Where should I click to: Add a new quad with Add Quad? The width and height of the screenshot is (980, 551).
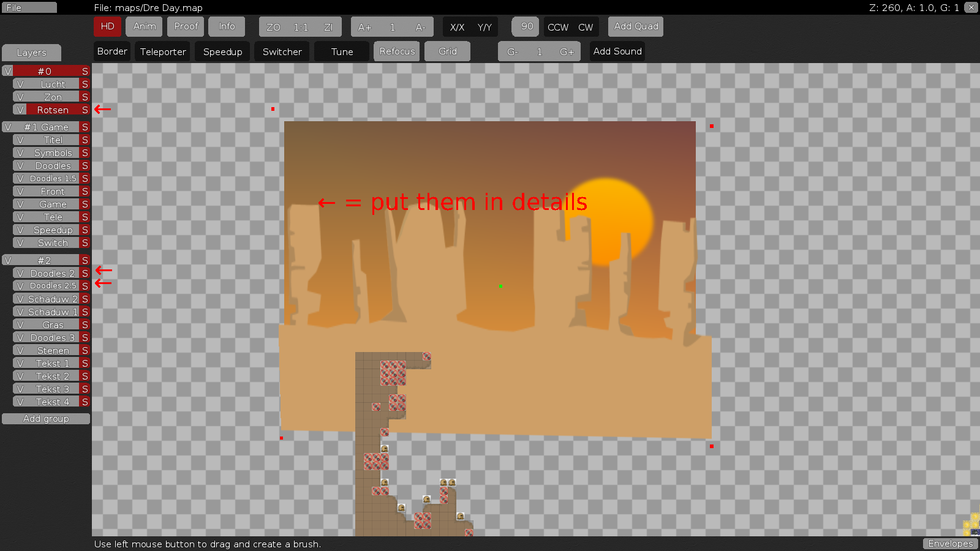(x=635, y=26)
